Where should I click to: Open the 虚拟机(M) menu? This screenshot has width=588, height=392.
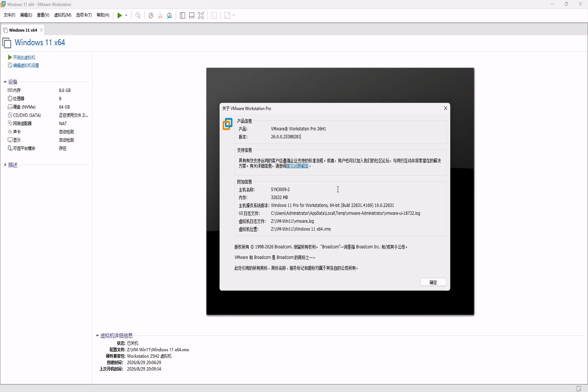point(63,15)
